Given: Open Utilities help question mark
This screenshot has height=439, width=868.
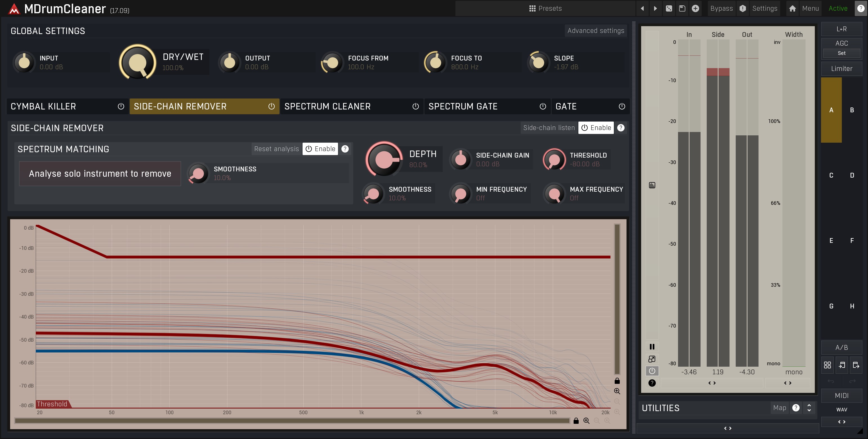Looking at the screenshot, I should (796, 408).
